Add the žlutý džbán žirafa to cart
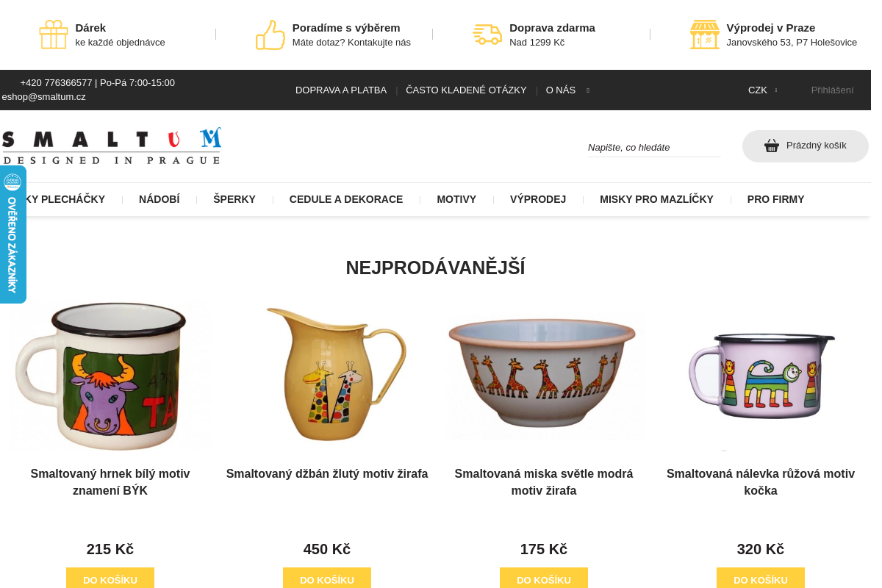Screen dimensions: 882x588 327,578
